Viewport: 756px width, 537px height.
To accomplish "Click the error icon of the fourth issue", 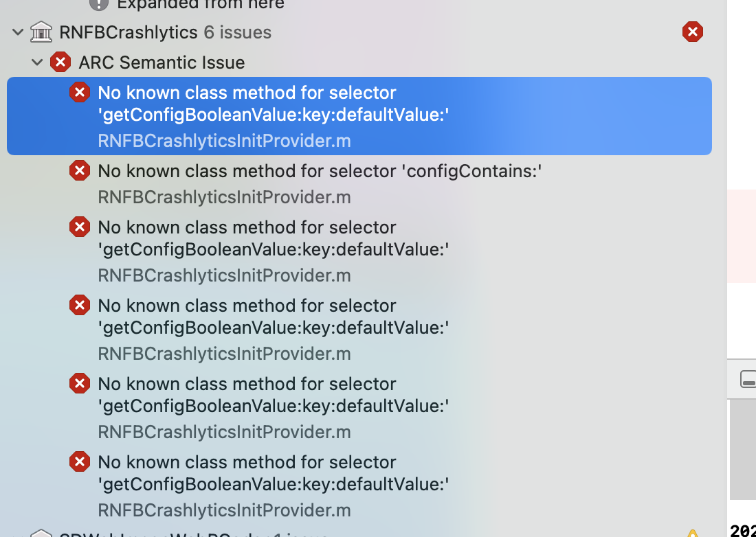I will [x=80, y=305].
